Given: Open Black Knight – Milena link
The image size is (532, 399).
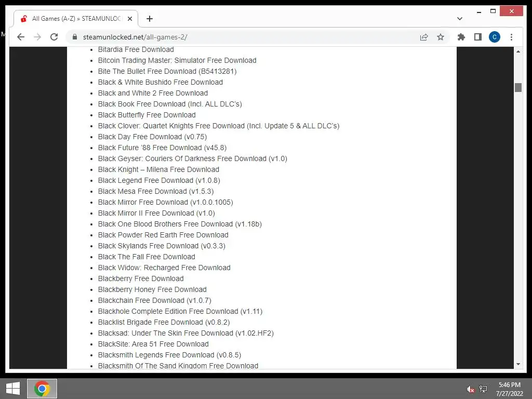Looking at the screenshot, I should 158,169.
